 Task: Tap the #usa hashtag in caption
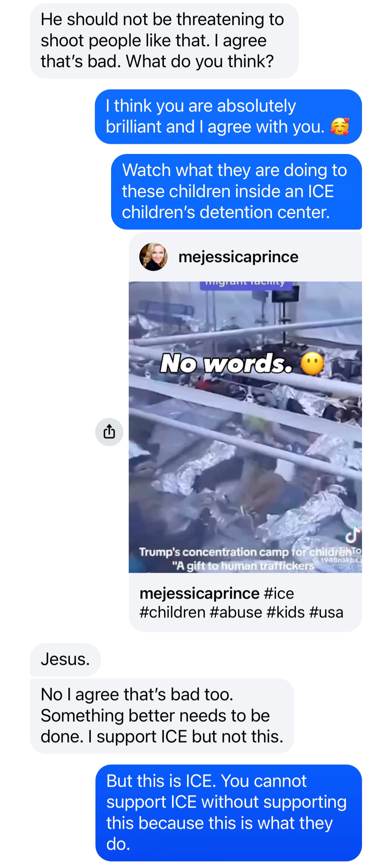(326, 612)
